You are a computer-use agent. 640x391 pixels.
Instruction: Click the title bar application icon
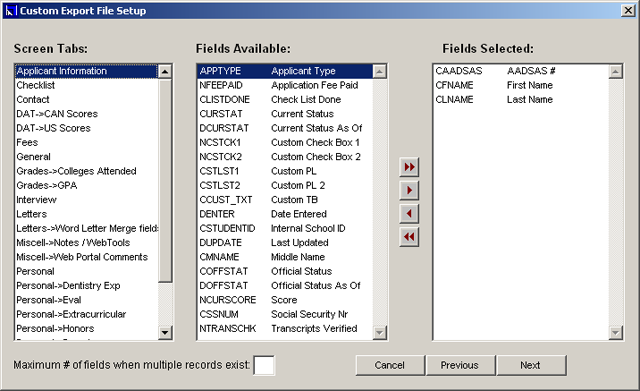pos(11,11)
